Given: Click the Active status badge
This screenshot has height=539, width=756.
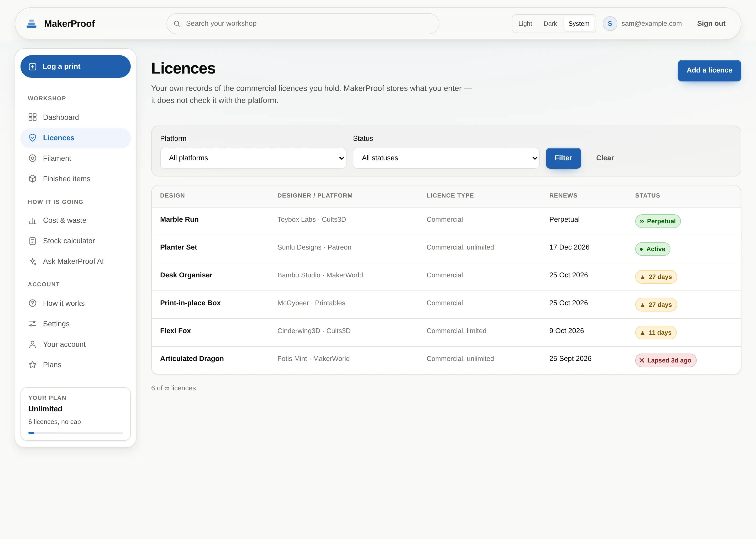Looking at the screenshot, I should [653, 249].
